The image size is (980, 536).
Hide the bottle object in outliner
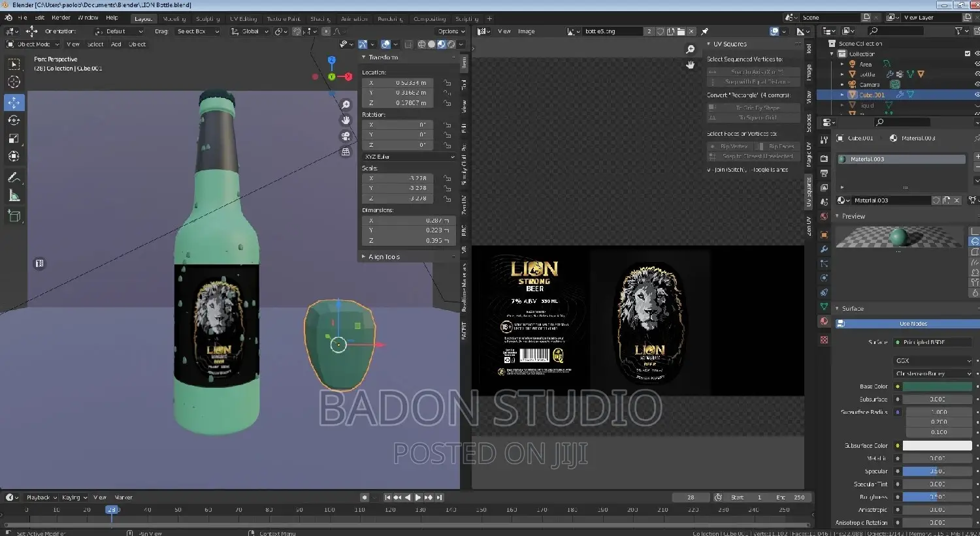point(977,74)
